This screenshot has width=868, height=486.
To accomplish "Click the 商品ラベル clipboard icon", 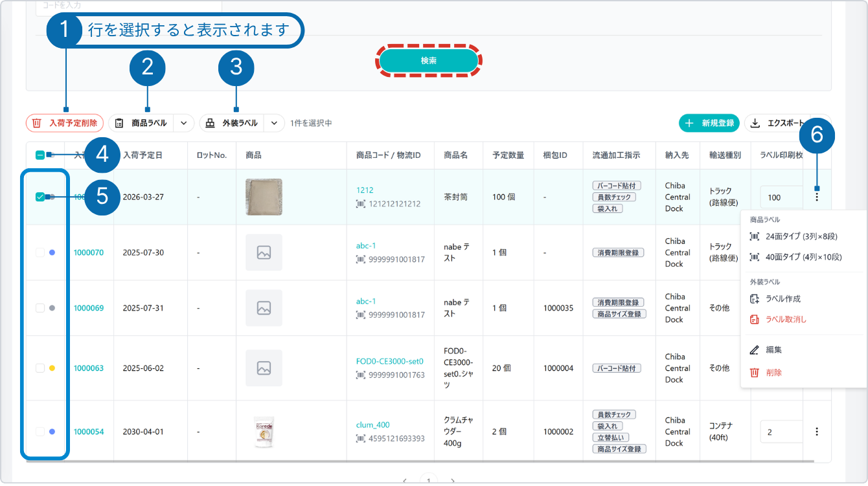I will click(119, 123).
